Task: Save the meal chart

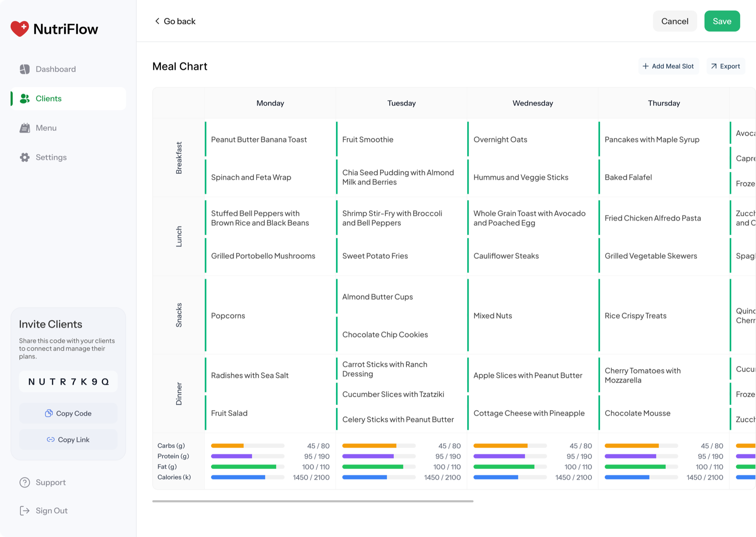Action: coord(722,21)
